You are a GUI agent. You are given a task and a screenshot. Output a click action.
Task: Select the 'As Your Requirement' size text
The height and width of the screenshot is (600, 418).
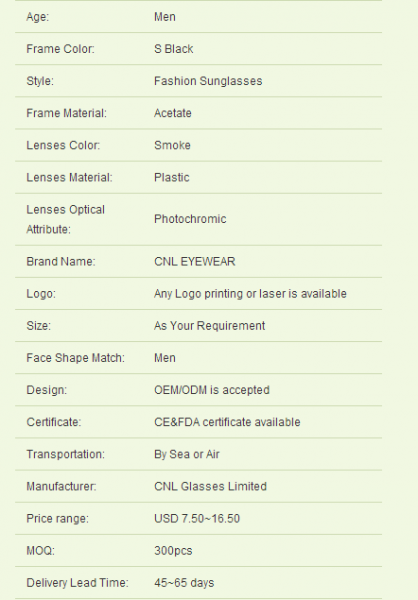[x=209, y=326]
